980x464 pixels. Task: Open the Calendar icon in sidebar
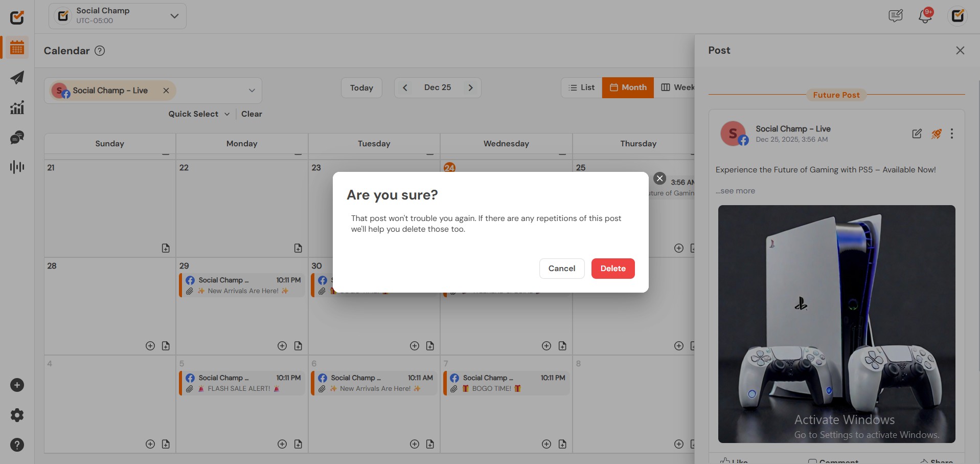click(x=17, y=48)
